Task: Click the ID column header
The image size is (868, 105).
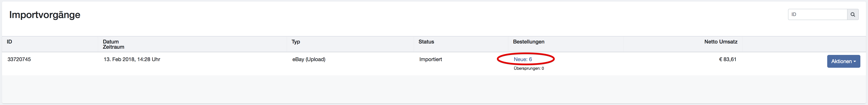Action: (x=9, y=42)
